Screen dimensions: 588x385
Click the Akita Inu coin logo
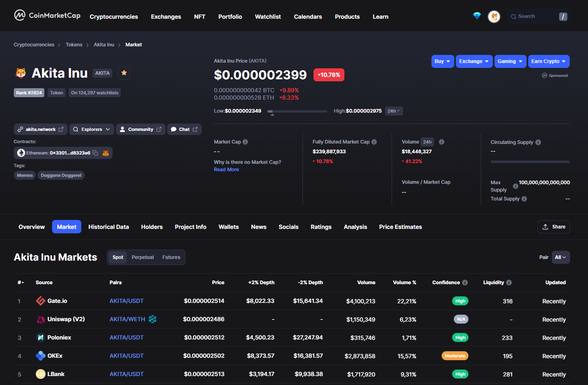21,73
